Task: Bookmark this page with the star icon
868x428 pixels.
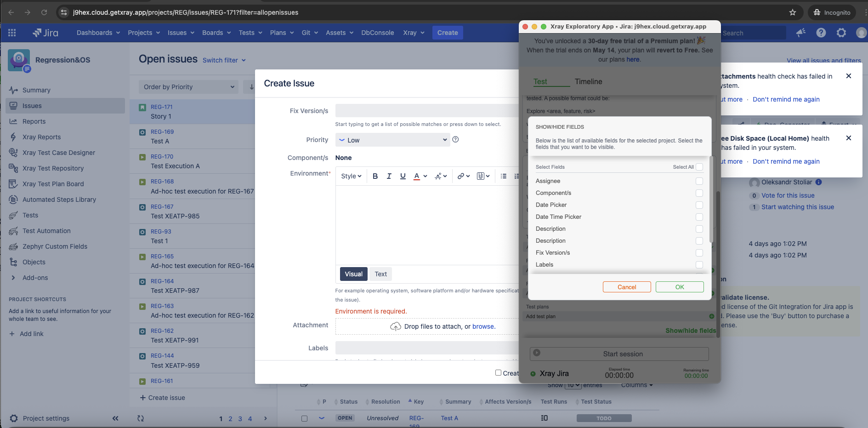Action: click(792, 12)
